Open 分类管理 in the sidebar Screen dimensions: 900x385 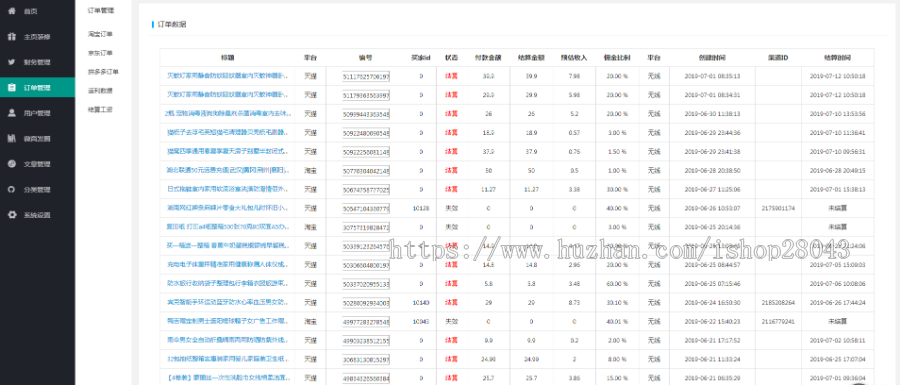click(x=37, y=189)
